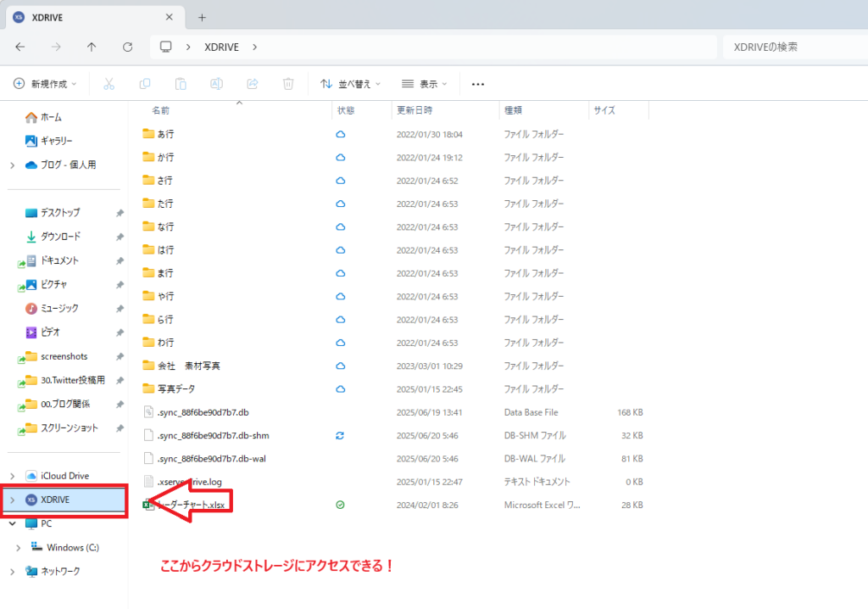Click the Copy icon in toolbar
This screenshot has width=868, height=609.
click(x=144, y=84)
